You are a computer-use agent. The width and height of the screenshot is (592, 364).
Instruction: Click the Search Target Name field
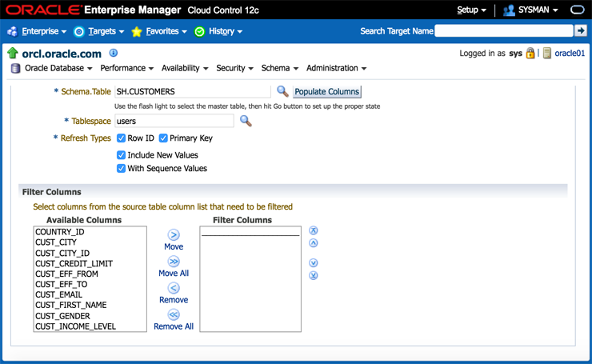click(x=504, y=31)
